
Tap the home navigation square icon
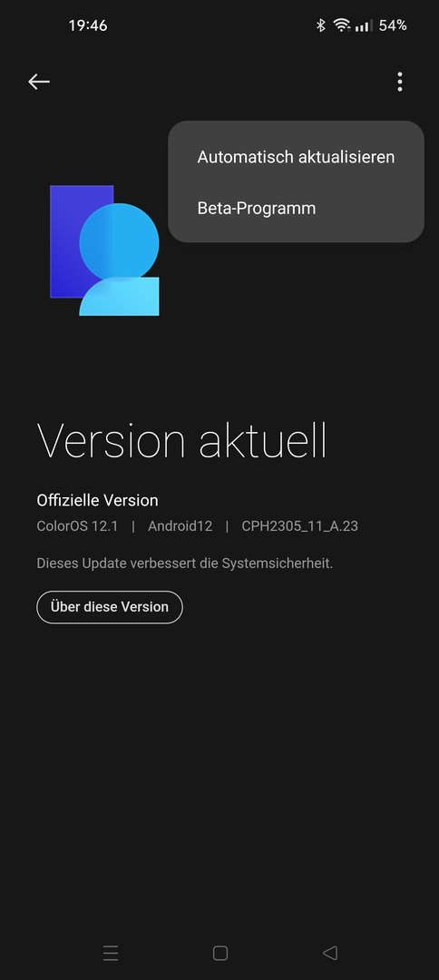click(x=219, y=953)
